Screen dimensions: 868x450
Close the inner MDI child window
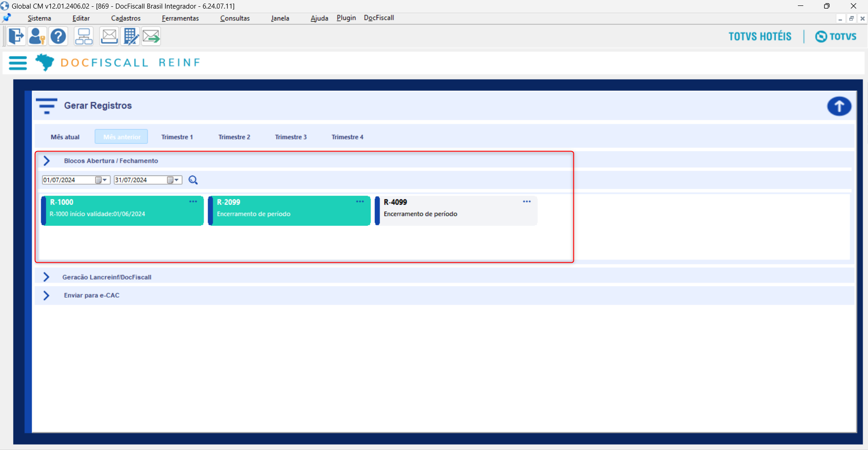(x=863, y=19)
